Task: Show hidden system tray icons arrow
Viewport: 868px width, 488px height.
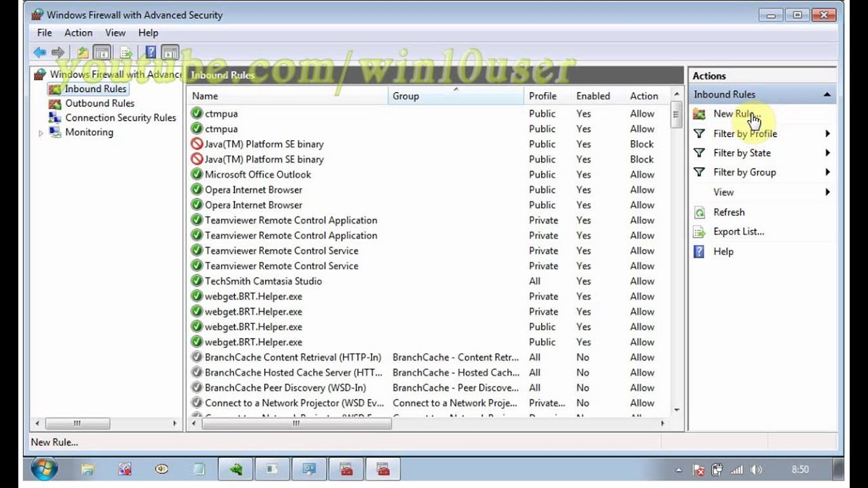Action: pyautogui.click(x=679, y=469)
